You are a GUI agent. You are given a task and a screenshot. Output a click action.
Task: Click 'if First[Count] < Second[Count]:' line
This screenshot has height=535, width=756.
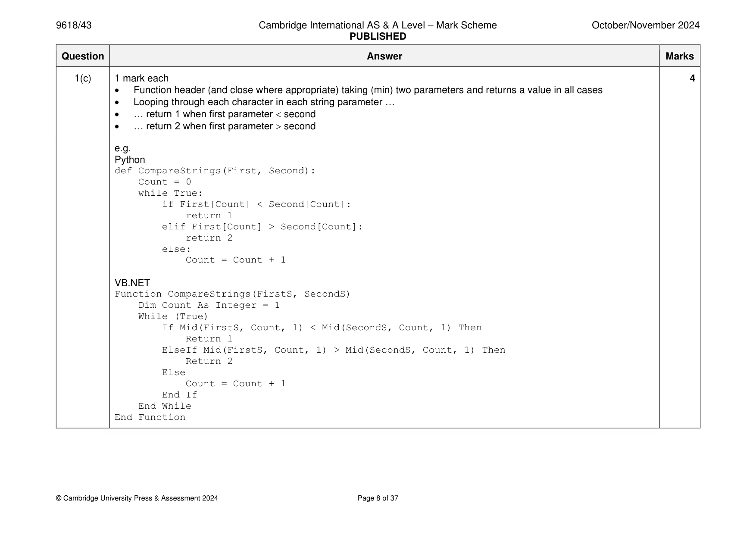[256, 204]
